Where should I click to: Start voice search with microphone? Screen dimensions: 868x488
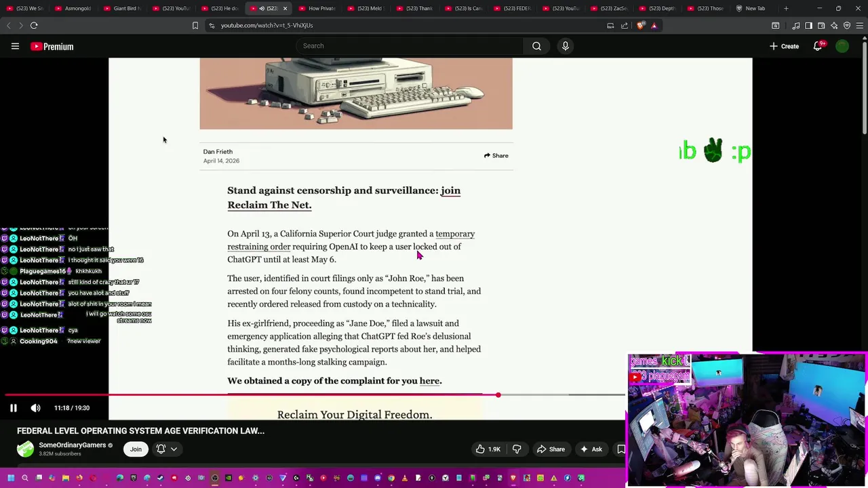(565, 46)
